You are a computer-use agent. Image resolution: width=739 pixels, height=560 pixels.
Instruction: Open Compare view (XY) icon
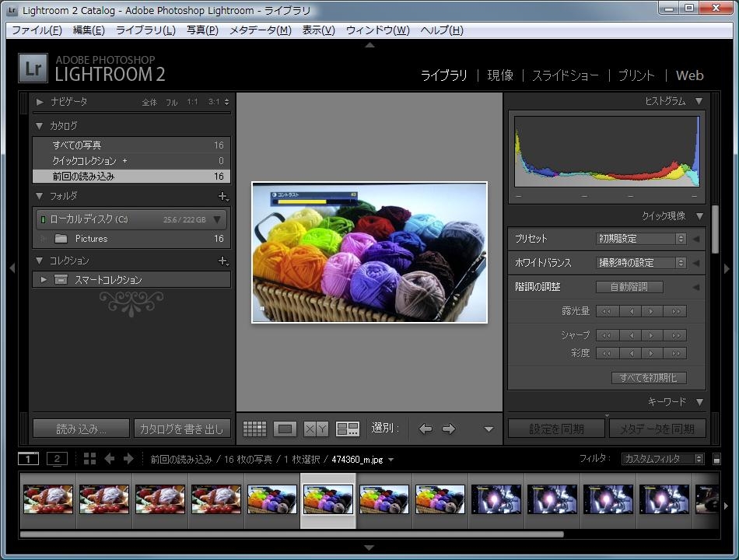pyautogui.click(x=316, y=429)
